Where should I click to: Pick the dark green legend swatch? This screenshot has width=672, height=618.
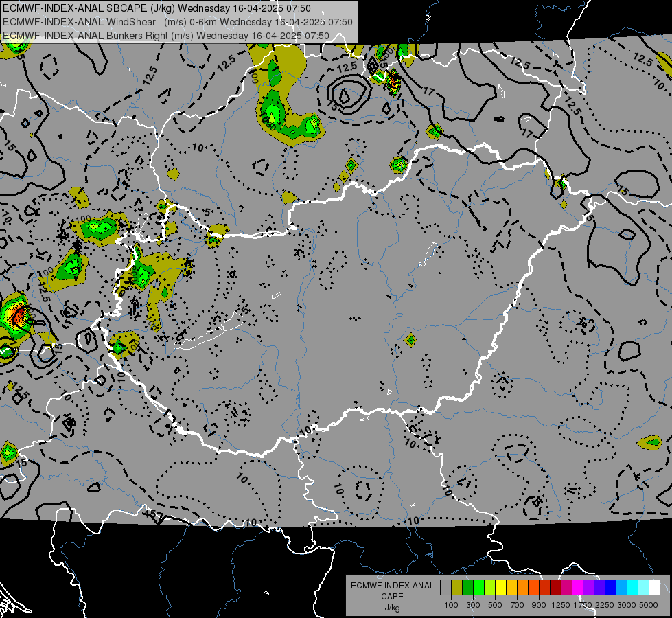[467, 588]
